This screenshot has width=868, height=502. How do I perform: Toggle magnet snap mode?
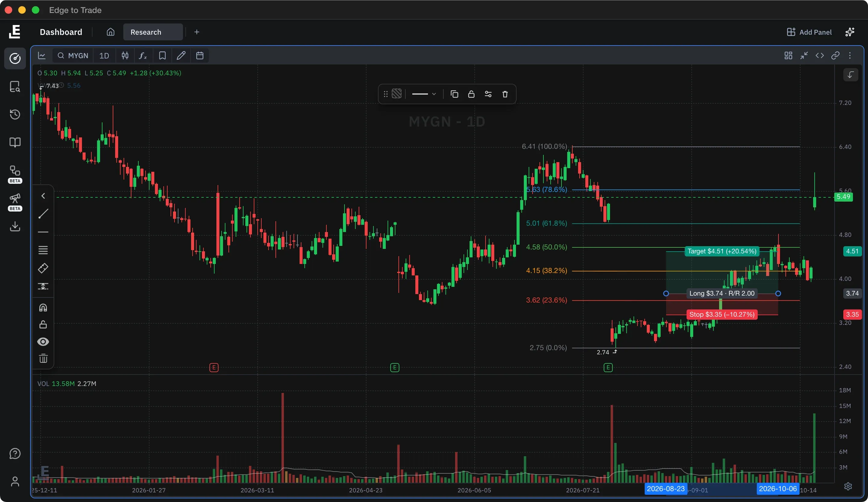43,307
